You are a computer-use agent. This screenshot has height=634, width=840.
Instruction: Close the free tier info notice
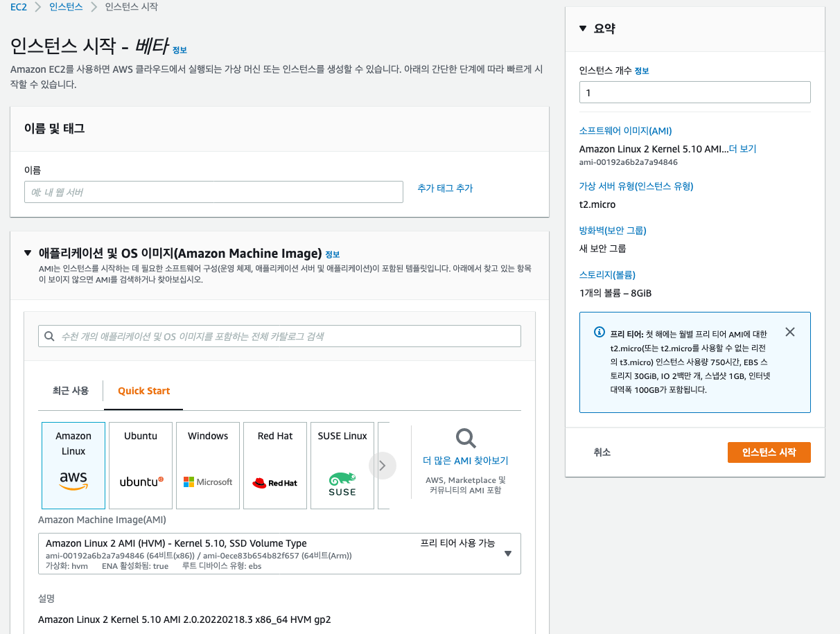[x=790, y=332]
